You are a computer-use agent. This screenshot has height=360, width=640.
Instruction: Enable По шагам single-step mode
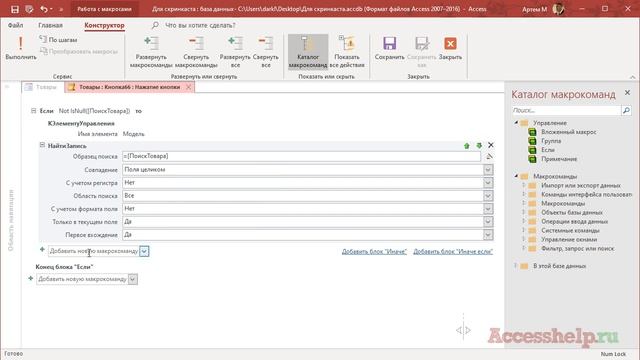58,40
